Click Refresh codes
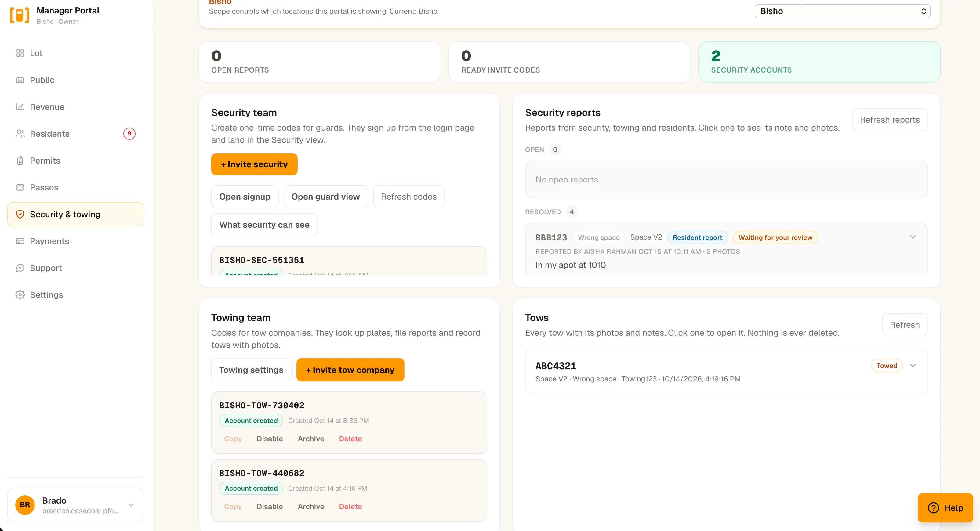Image resolution: width=980 pixels, height=531 pixels. click(x=408, y=197)
